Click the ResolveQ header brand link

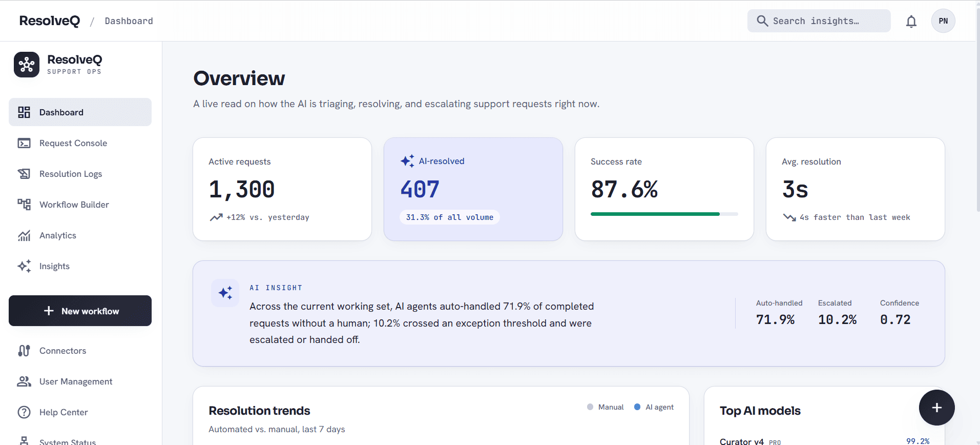pos(50,21)
